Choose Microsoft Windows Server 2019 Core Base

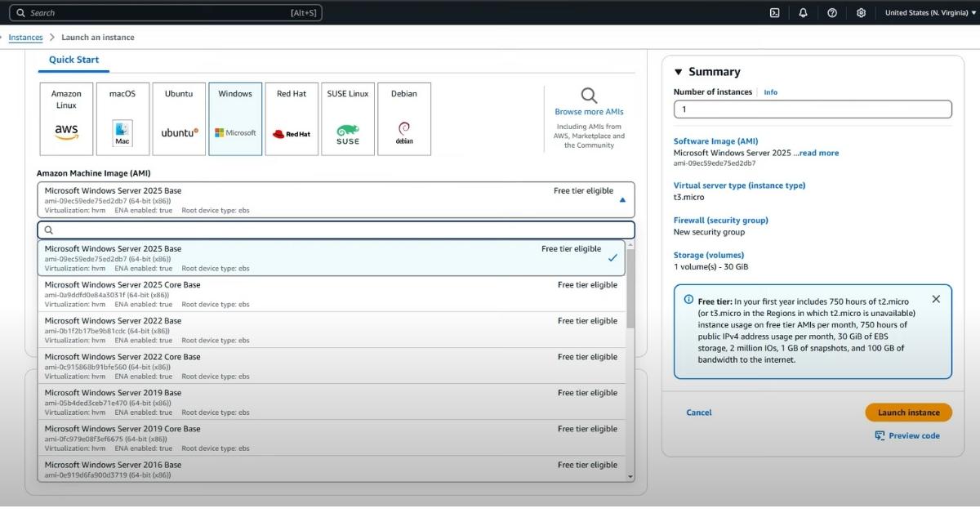[x=332, y=438]
